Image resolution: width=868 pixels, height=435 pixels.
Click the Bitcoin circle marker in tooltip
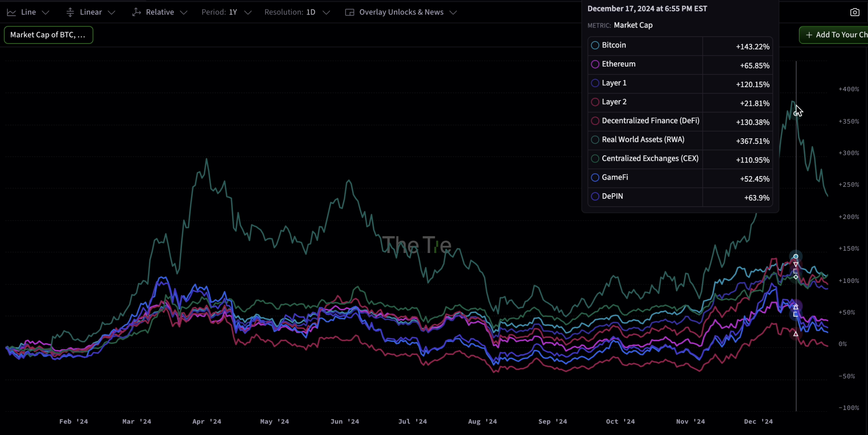click(x=595, y=45)
